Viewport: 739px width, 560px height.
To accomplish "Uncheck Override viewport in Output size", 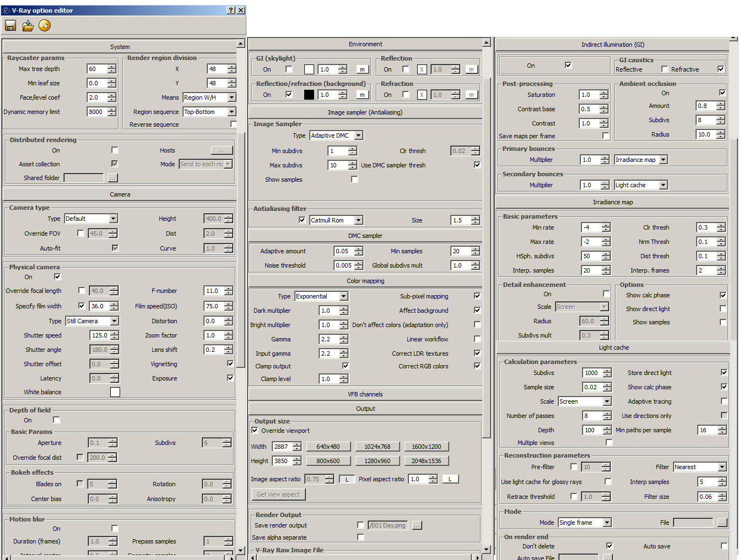I will coord(255,430).
